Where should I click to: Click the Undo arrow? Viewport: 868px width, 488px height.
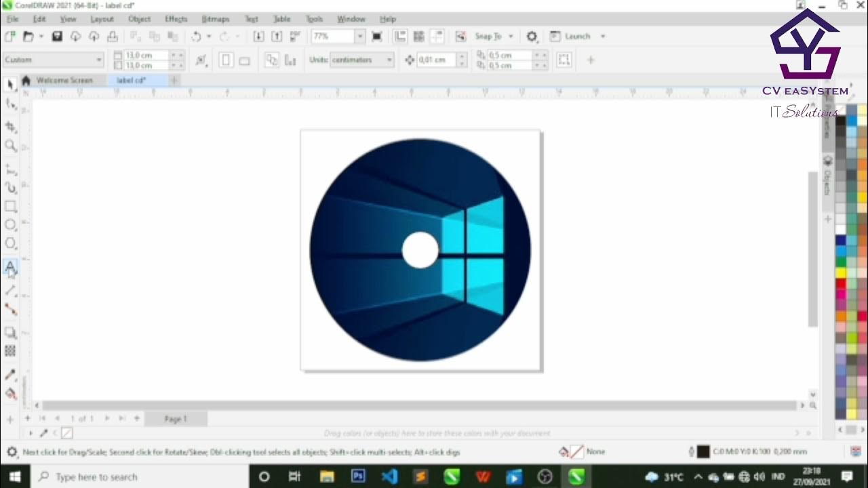click(x=197, y=36)
